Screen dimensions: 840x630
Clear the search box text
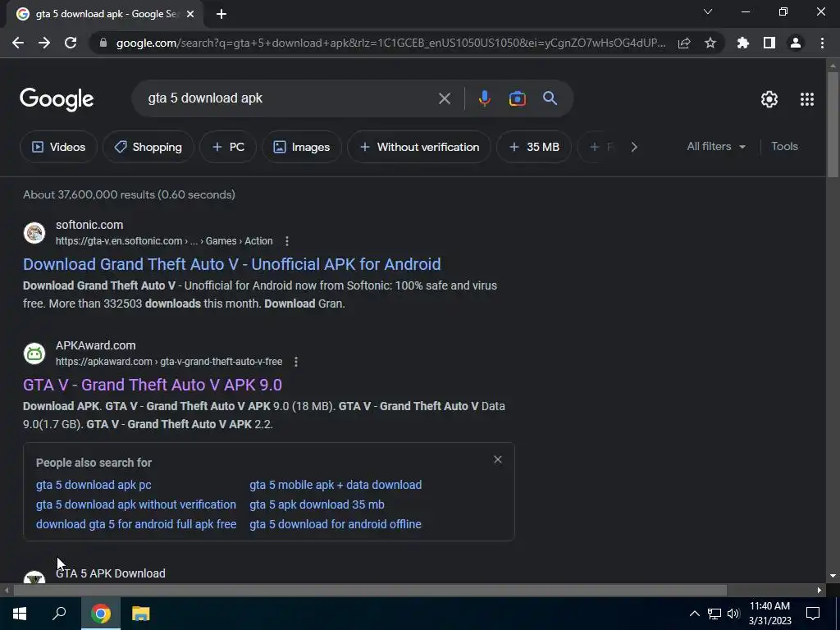[x=445, y=98]
